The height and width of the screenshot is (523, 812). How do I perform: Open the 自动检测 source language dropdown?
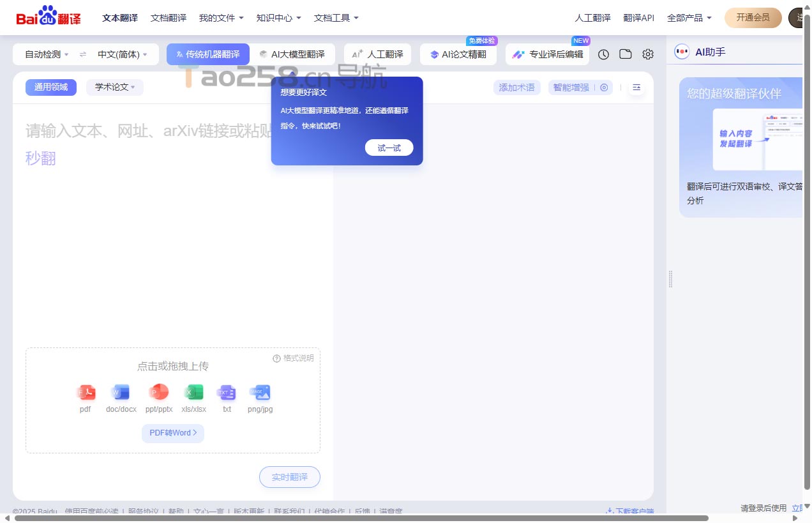pyautogui.click(x=47, y=54)
